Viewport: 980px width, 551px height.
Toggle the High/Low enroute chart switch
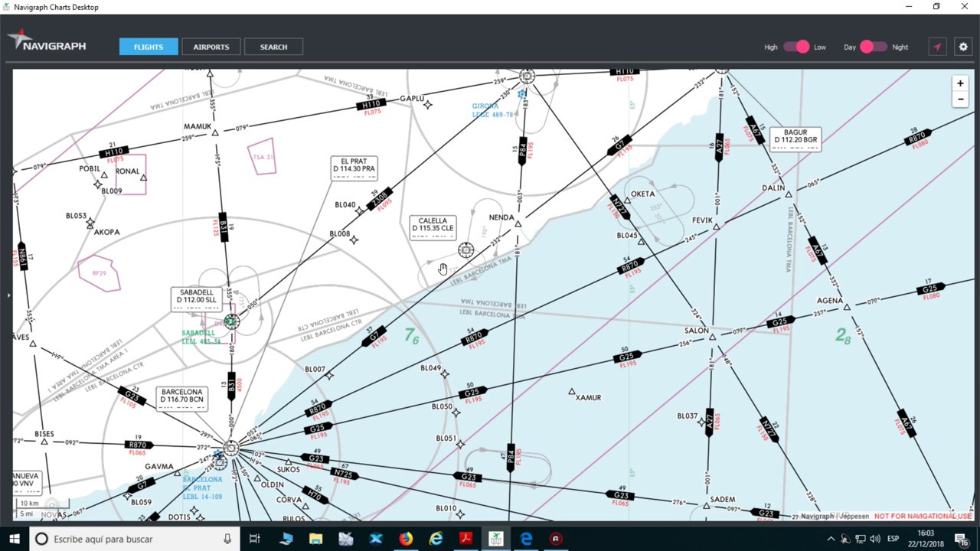pos(796,47)
